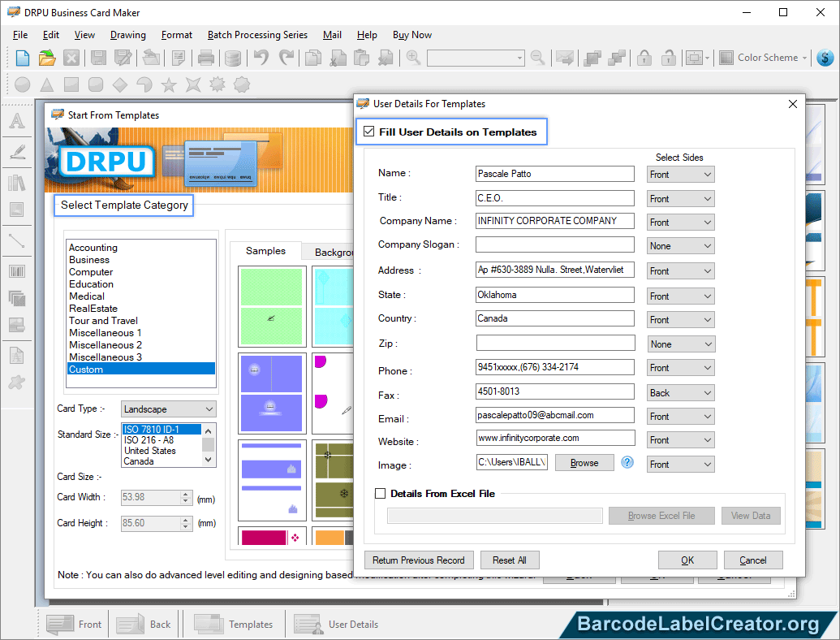The width and height of the screenshot is (840, 640).
Task: Click the Zoom in magnifier icon
Action: pos(413,57)
